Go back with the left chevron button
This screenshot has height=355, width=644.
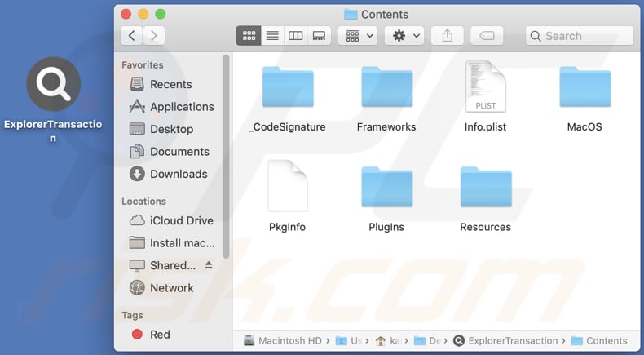tap(132, 36)
